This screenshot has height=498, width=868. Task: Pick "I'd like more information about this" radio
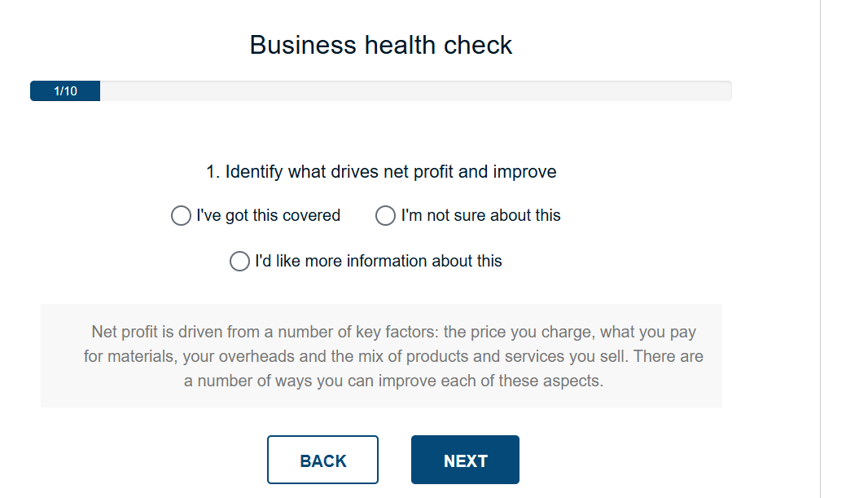click(239, 262)
